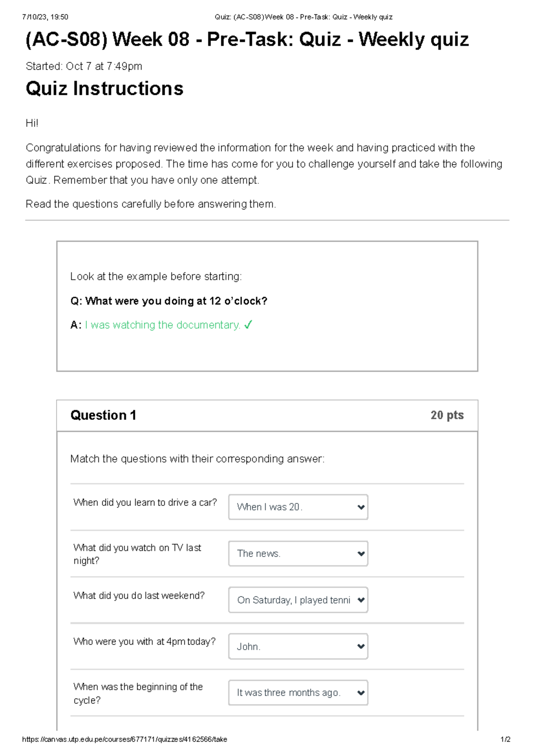Screen dimensions: 534x756
Task: Select the example answer 'I was watching the documentary.'
Action: click(x=162, y=325)
